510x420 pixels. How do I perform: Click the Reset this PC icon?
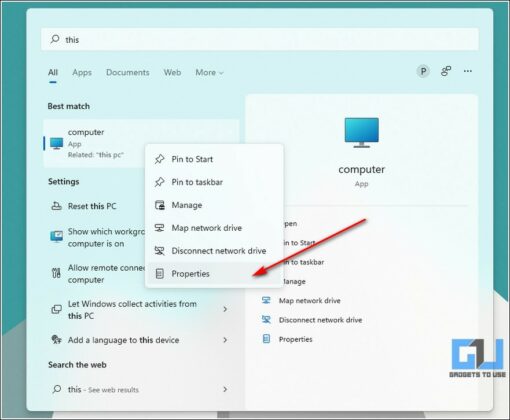click(x=56, y=206)
